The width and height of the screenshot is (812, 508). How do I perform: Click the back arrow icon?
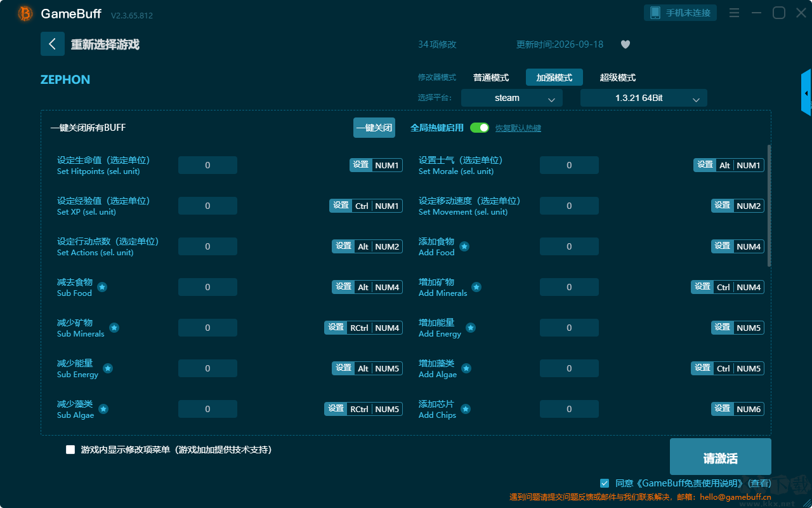(x=53, y=44)
